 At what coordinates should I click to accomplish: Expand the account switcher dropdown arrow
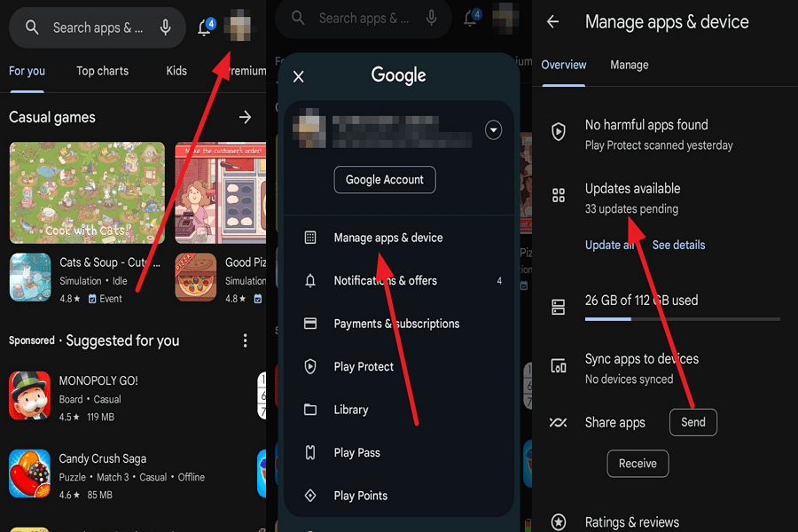(x=493, y=130)
